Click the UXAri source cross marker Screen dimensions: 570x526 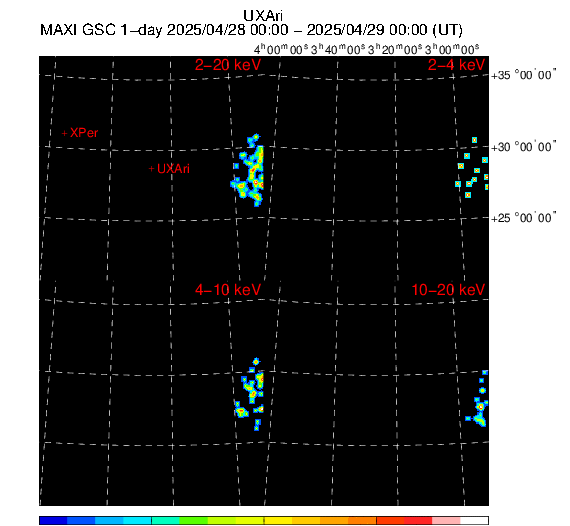(x=152, y=169)
